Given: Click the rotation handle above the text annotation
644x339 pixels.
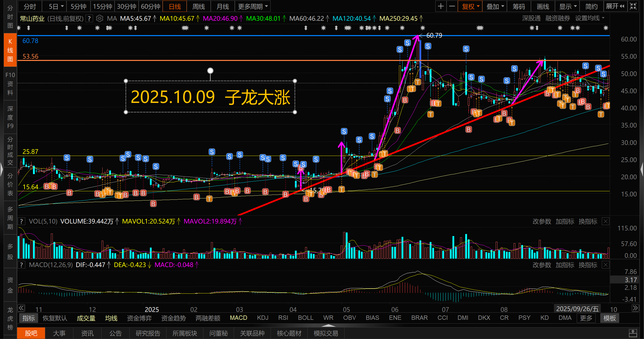Looking at the screenshot, I should tap(210, 70).
